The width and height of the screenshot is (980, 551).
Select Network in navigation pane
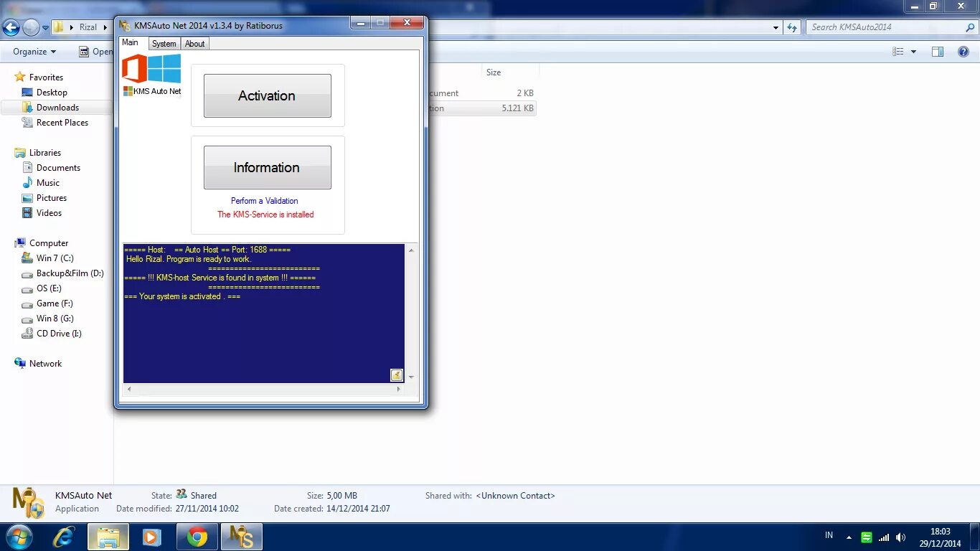click(45, 364)
